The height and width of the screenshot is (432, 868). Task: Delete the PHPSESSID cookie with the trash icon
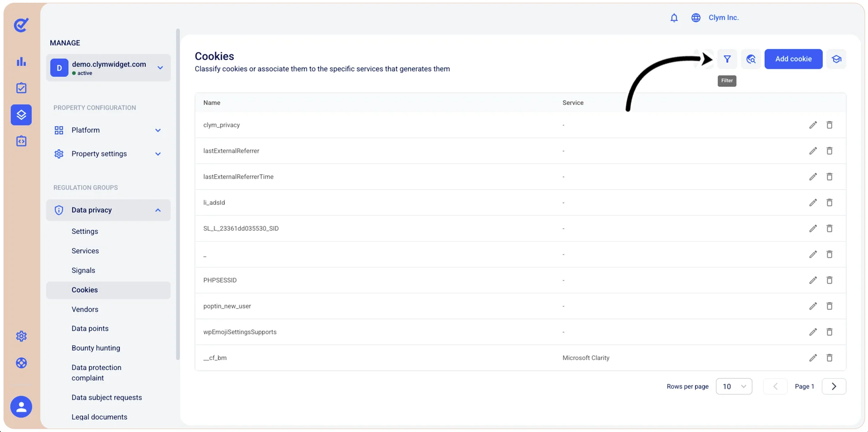point(829,280)
